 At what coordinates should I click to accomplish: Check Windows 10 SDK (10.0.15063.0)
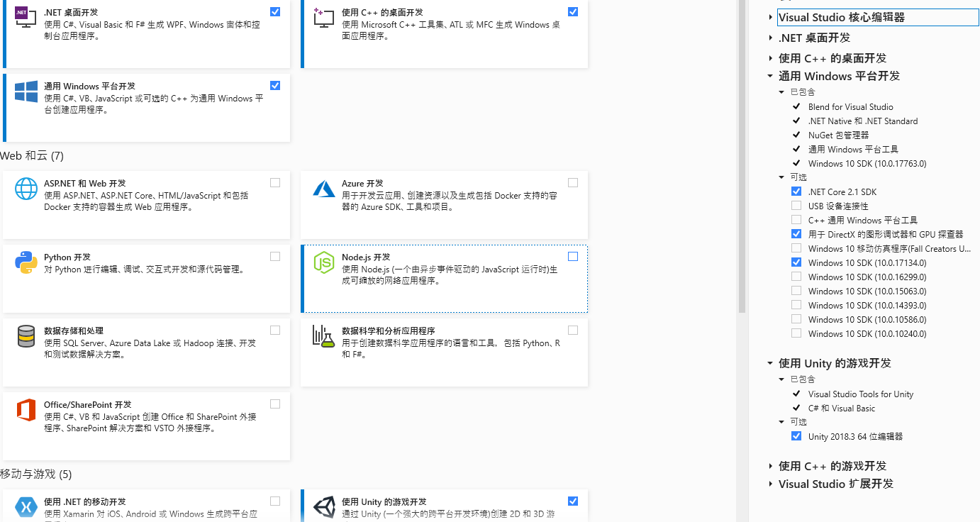click(796, 291)
